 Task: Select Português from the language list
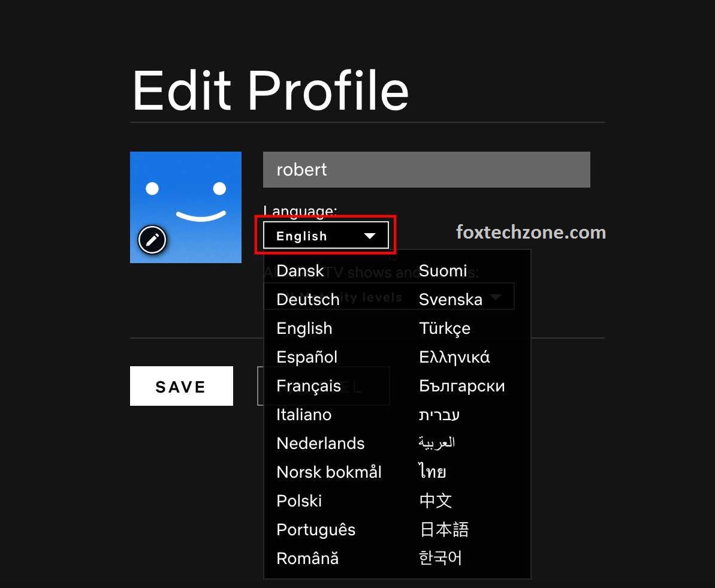pos(316,529)
